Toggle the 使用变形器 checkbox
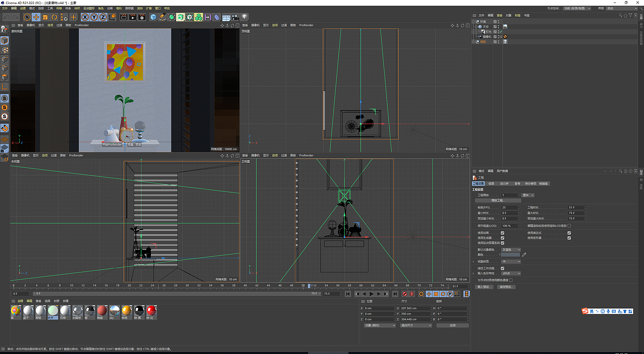This screenshot has height=354, width=644. tap(569, 238)
